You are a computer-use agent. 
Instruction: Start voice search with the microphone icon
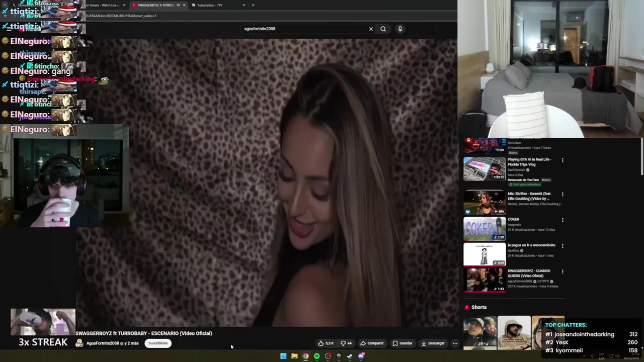(400, 29)
